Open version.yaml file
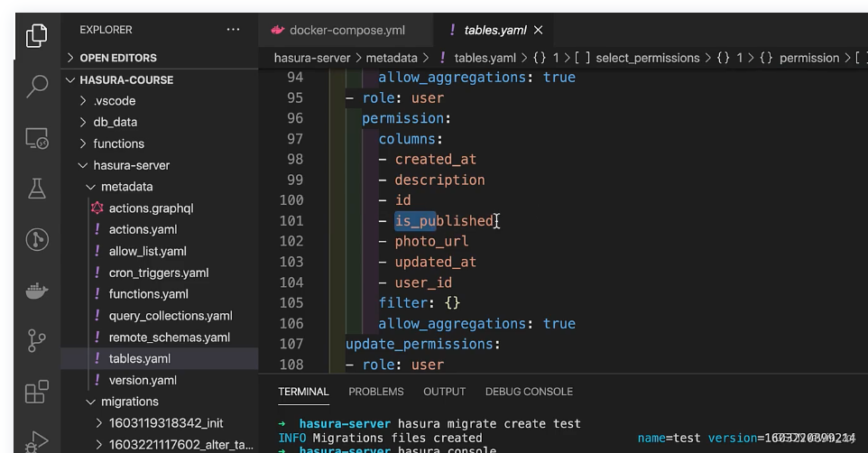The image size is (868, 453). pyautogui.click(x=143, y=380)
